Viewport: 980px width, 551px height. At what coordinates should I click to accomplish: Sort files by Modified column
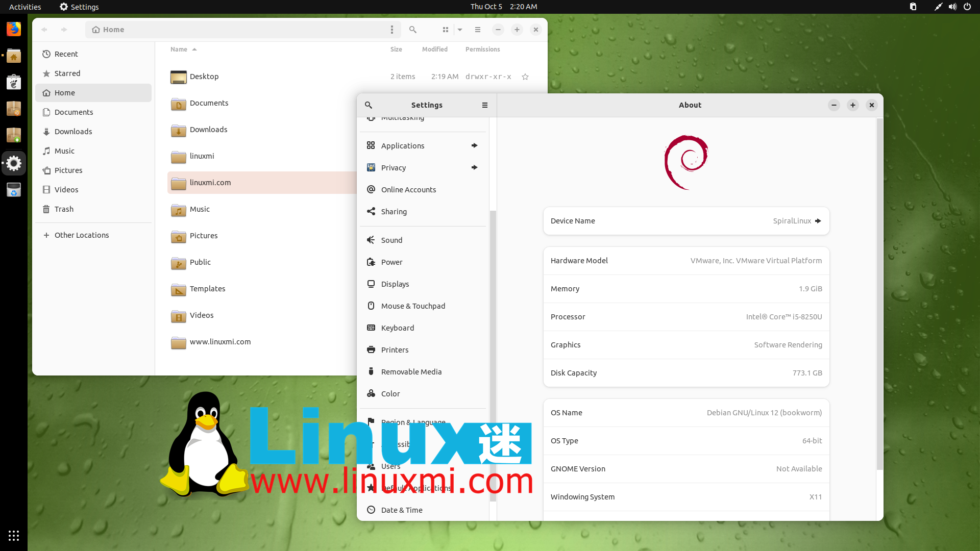tap(435, 49)
